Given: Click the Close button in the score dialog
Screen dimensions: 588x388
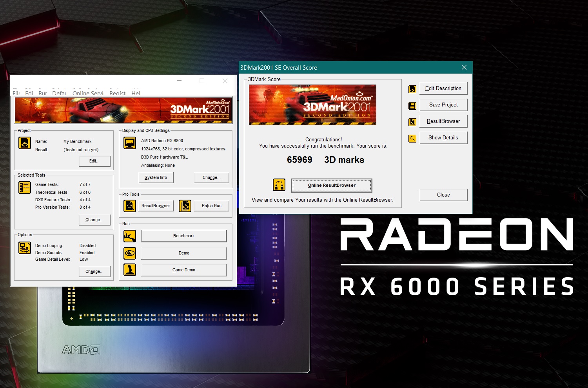Looking at the screenshot, I should 443,195.
